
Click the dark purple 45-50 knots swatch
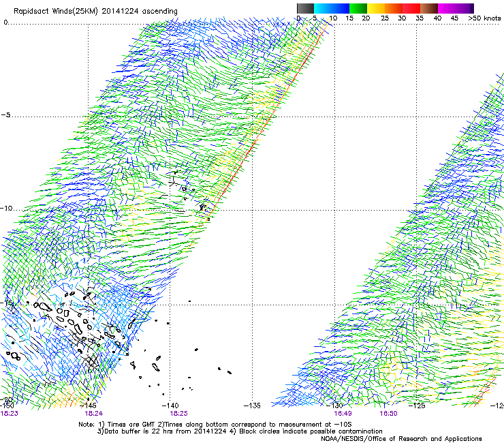[464, 8]
